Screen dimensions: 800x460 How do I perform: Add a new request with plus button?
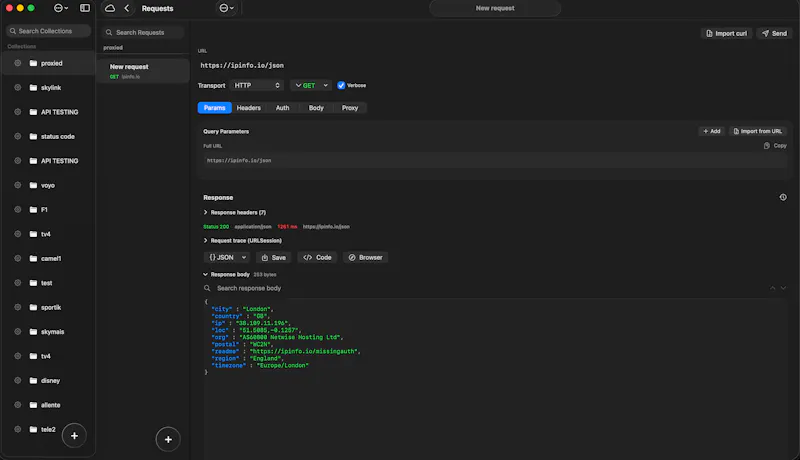click(x=168, y=439)
